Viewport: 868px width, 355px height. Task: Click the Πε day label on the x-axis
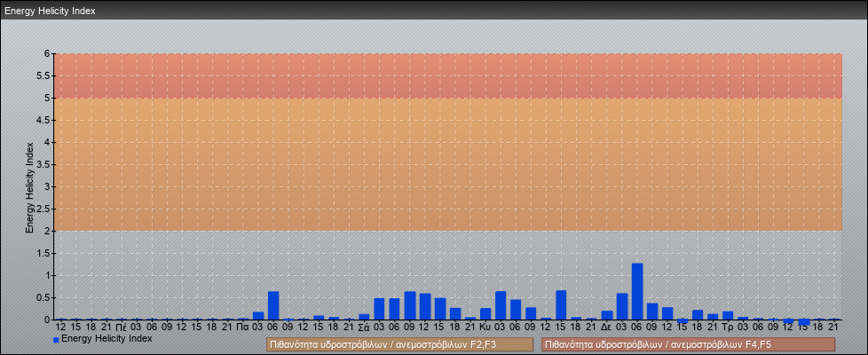pyautogui.click(x=121, y=327)
